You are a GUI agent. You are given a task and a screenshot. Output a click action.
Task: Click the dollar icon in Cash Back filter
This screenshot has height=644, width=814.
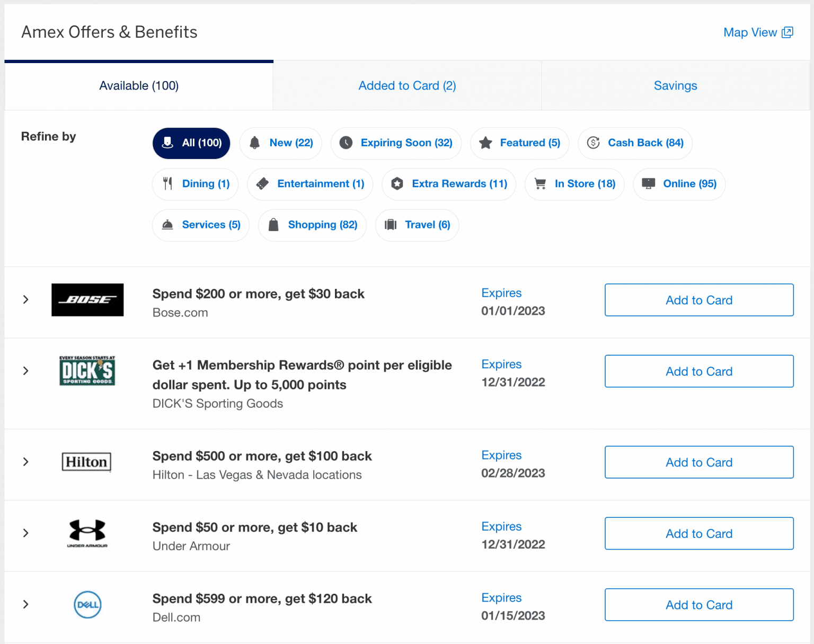pyautogui.click(x=593, y=143)
